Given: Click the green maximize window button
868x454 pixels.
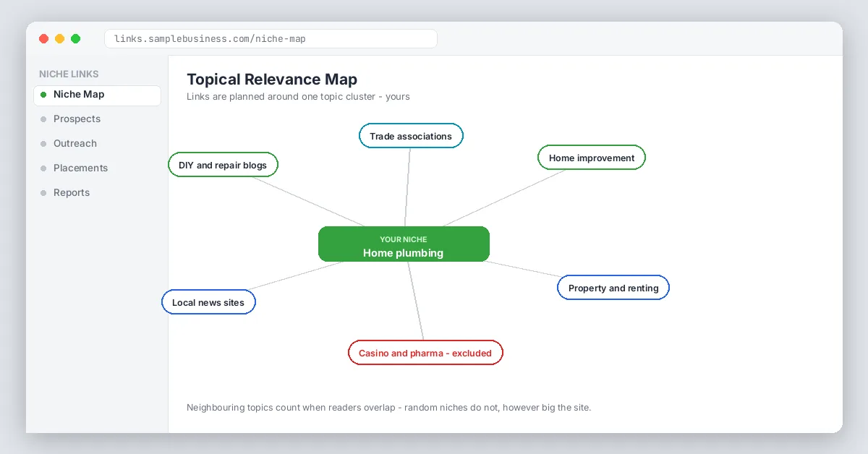Looking at the screenshot, I should (x=76, y=39).
